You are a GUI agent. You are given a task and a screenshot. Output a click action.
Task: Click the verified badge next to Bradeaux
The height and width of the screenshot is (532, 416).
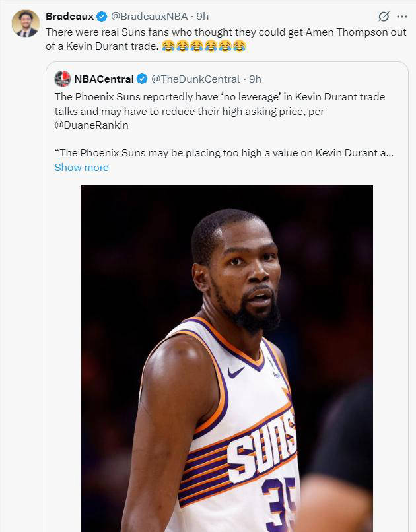point(102,17)
